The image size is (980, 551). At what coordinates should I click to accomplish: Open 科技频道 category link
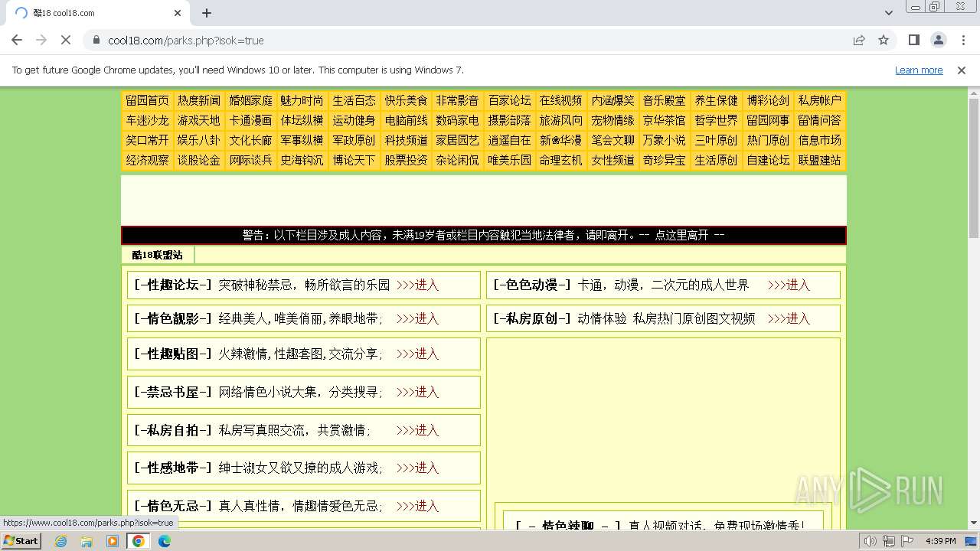406,140
